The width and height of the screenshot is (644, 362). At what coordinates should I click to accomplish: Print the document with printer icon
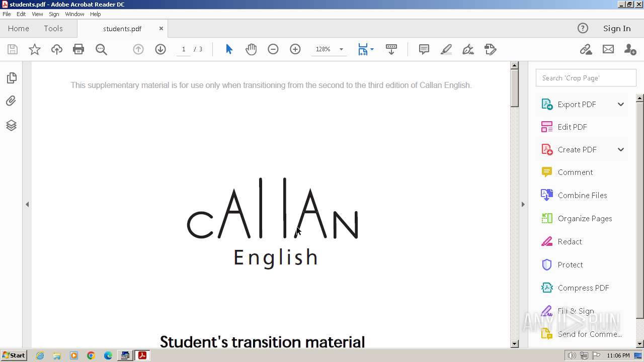[x=78, y=49]
